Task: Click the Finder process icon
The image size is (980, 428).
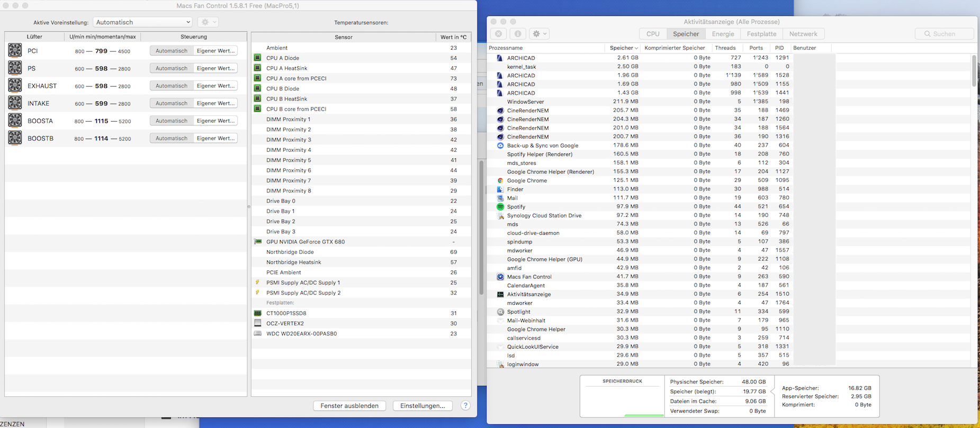Action: click(500, 189)
